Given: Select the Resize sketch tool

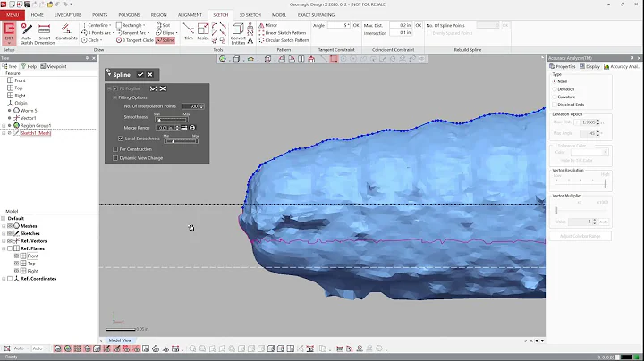Looking at the screenshot, I should 203,31.
